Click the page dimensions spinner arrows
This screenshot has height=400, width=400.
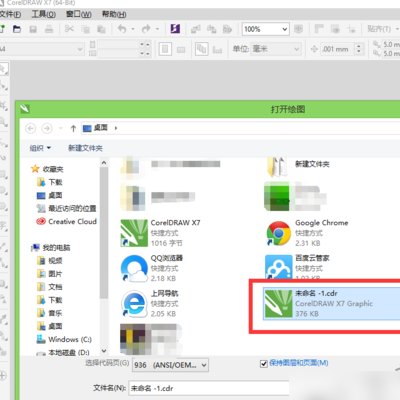point(145,49)
